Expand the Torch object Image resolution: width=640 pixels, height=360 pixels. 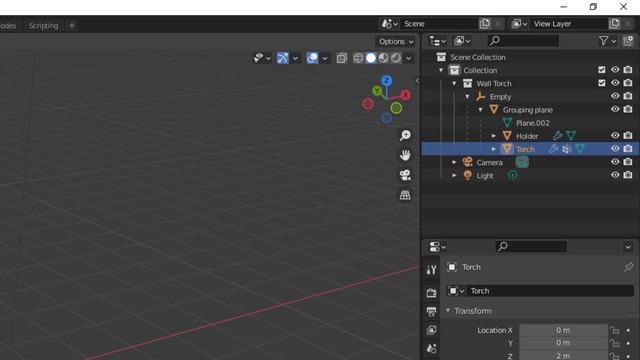(x=493, y=149)
